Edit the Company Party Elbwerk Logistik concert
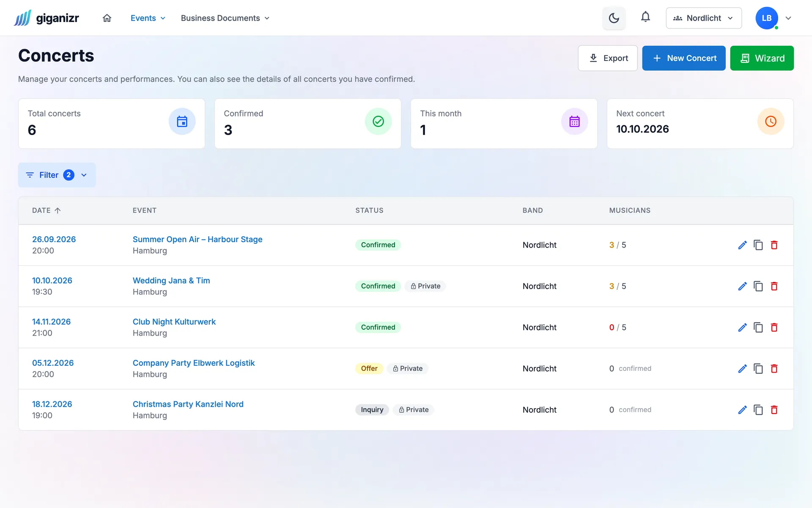 742,369
